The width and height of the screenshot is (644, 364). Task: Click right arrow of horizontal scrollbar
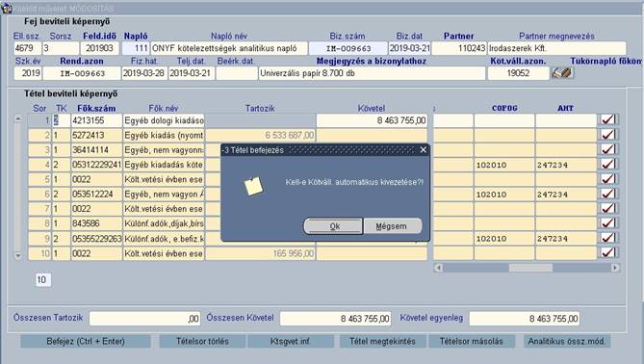coord(615,268)
